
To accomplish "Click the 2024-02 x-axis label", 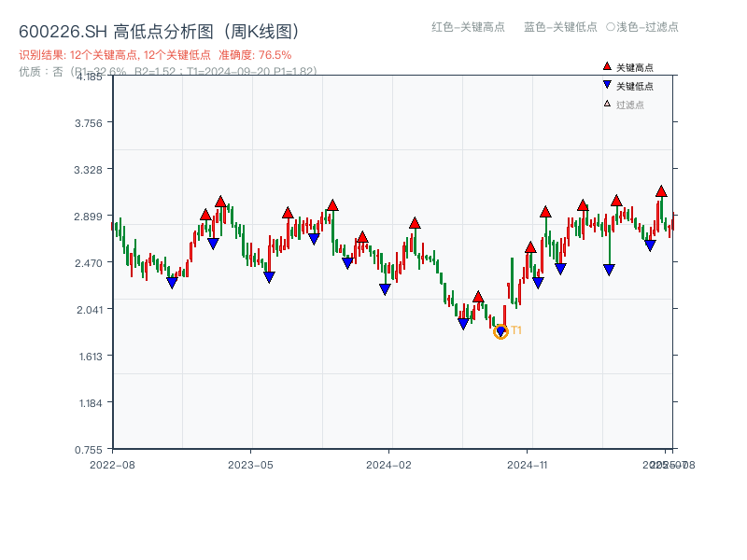I will click(388, 465).
